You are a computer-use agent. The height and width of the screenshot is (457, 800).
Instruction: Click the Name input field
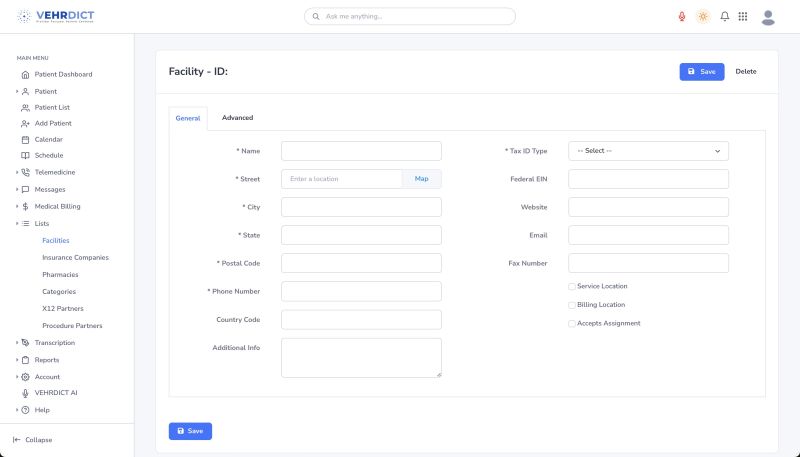click(361, 151)
